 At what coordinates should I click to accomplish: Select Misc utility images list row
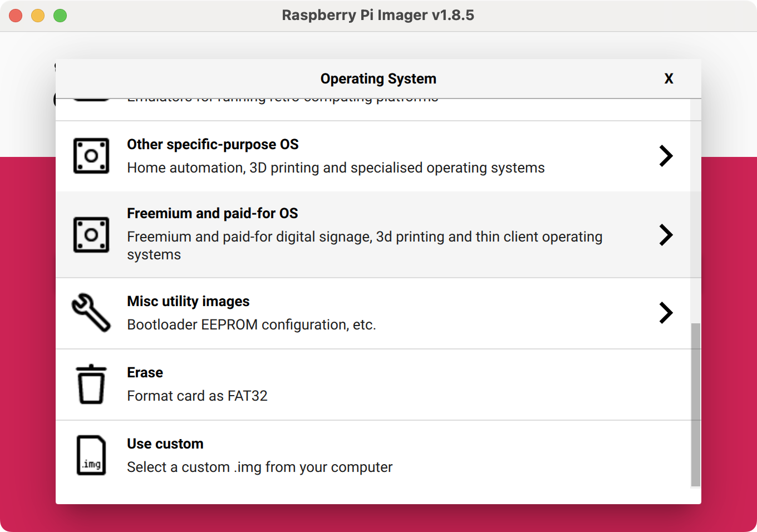pos(334,313)
